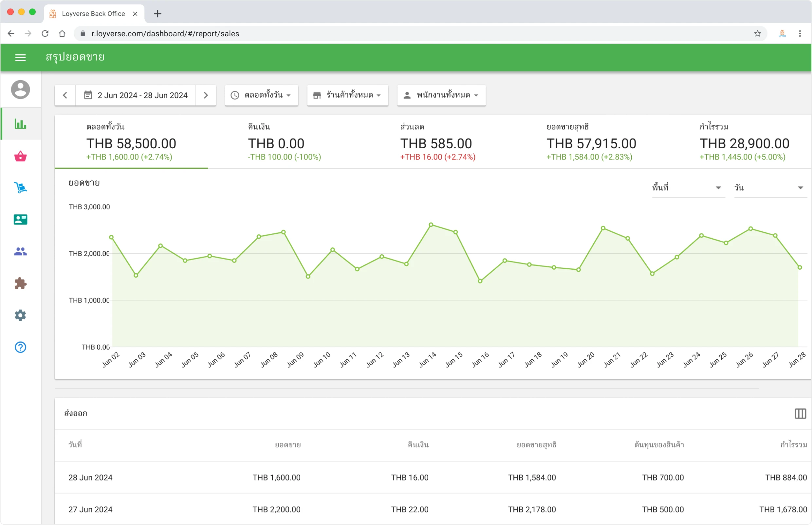
Task: Open the Reports section in the sidebar
Action: [20, 124]
